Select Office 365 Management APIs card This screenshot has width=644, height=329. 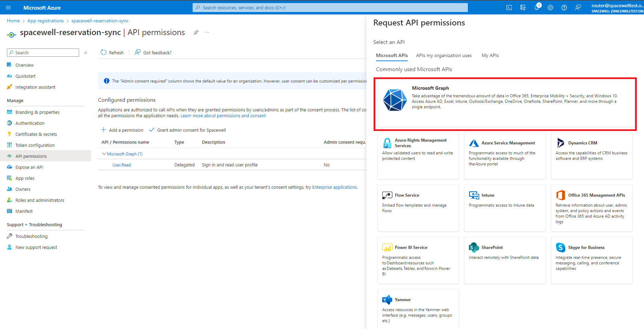[x=591, y=208]
